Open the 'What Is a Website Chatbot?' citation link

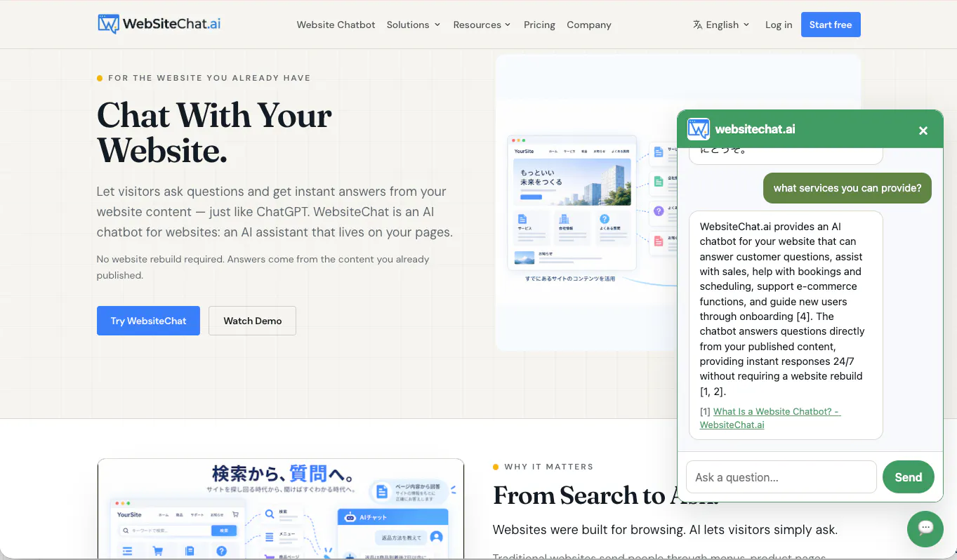(x=770, y=418)
